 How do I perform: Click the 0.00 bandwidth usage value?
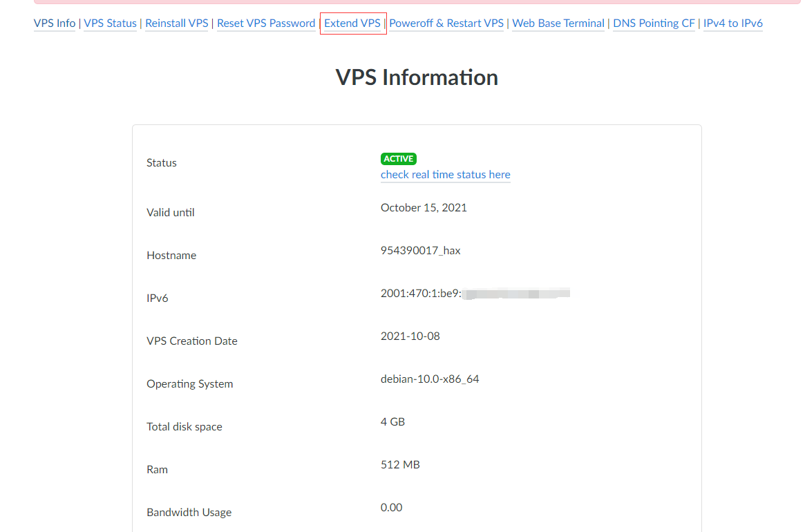(391, 508)
